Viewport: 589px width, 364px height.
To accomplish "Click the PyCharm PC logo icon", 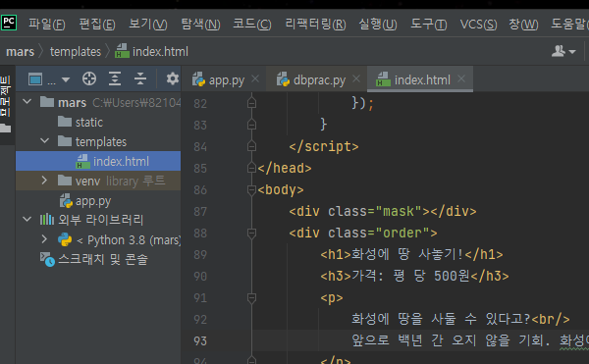I will click(x=8, y=23).
